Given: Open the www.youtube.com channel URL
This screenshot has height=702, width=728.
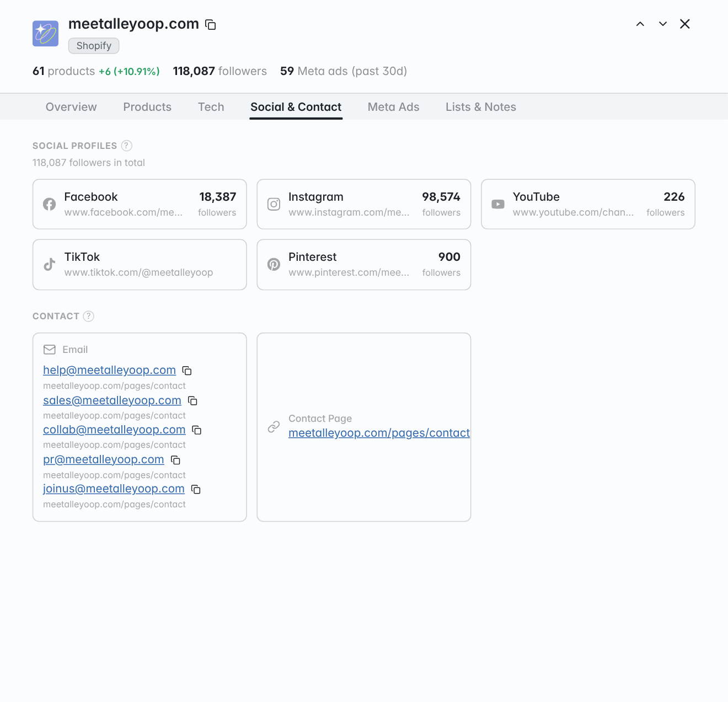Looking at the screenshot, I should 573,212.
